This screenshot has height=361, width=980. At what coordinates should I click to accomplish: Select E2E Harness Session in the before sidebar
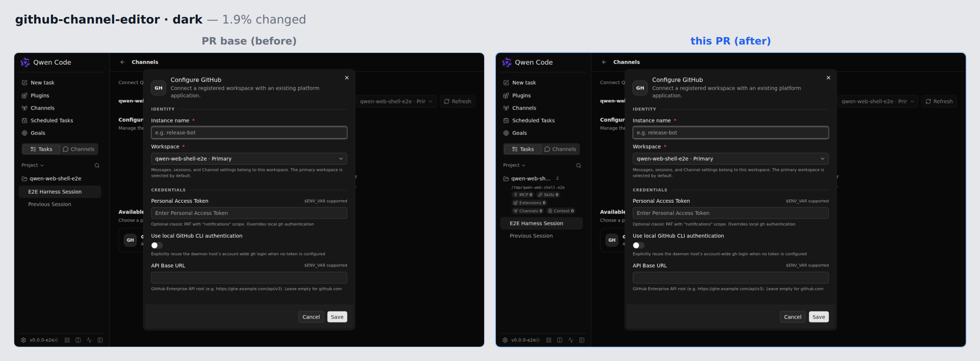(60, 192)
